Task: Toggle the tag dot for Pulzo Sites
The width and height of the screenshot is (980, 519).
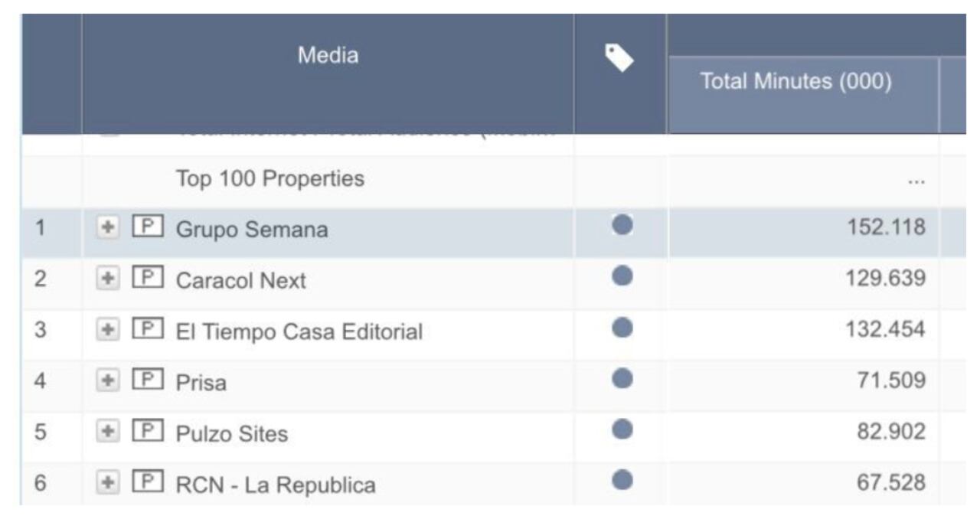Action: [x=622, y=429]
